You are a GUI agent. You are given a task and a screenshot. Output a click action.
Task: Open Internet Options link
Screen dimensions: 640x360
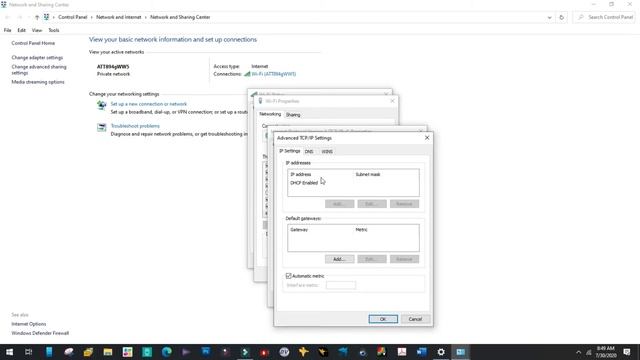[29, 324]
